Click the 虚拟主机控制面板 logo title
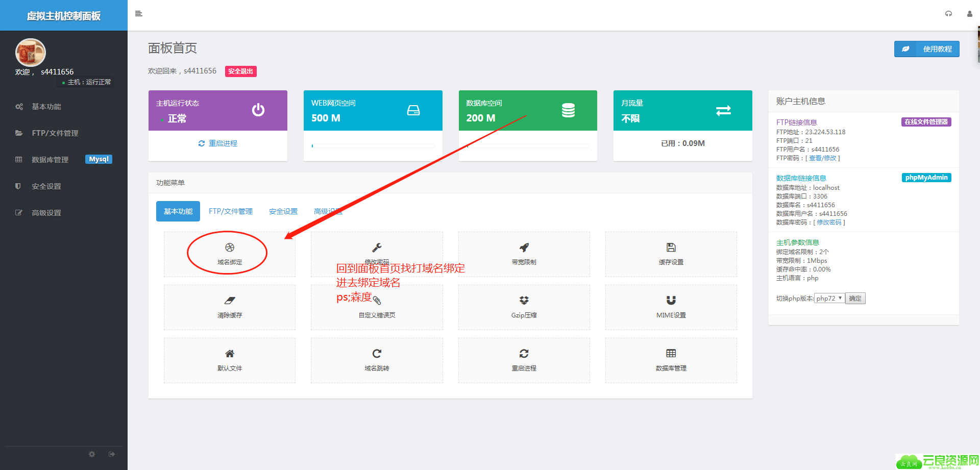This screenshot has width=980, height=470. (x=64, y=16)
